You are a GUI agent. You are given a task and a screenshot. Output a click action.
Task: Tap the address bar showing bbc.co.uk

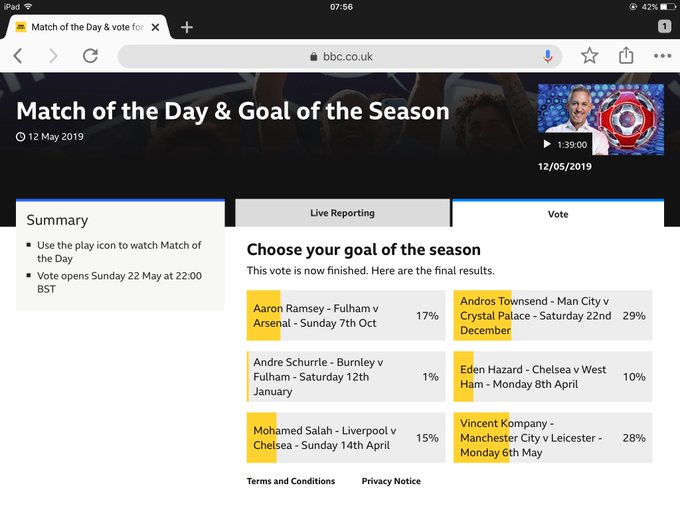point(340,57)
